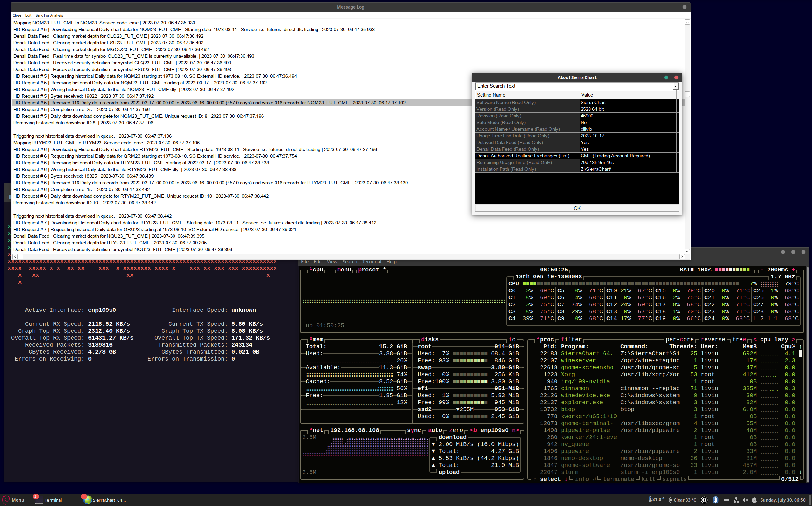Click terminate in btop process footer
The image size is (812, 506).
pyautogui.click(x=618, y=479)
